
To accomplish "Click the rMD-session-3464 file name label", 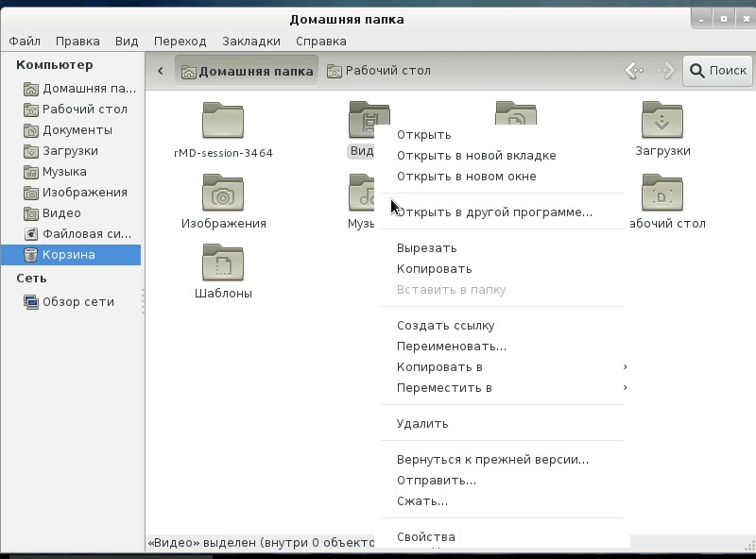I will click(223, 153).
